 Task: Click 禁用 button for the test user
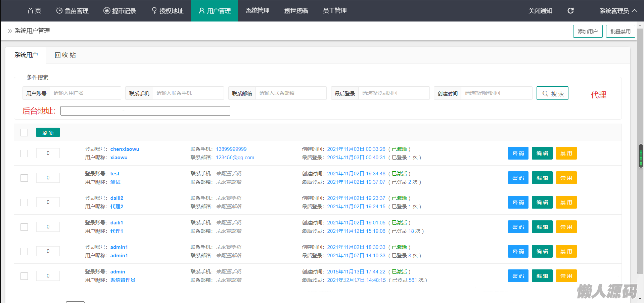click(x=566, y=178)
